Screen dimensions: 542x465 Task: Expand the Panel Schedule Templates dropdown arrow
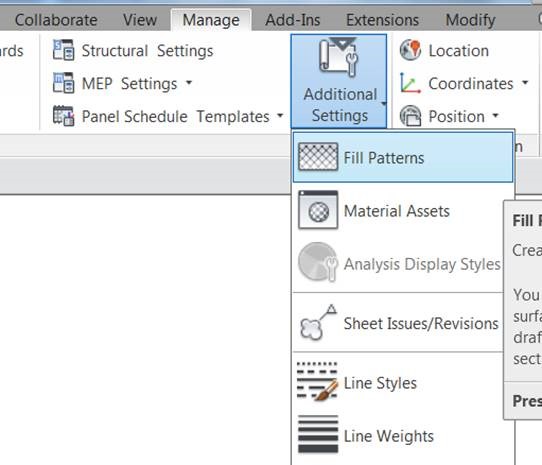click(280, 115)
